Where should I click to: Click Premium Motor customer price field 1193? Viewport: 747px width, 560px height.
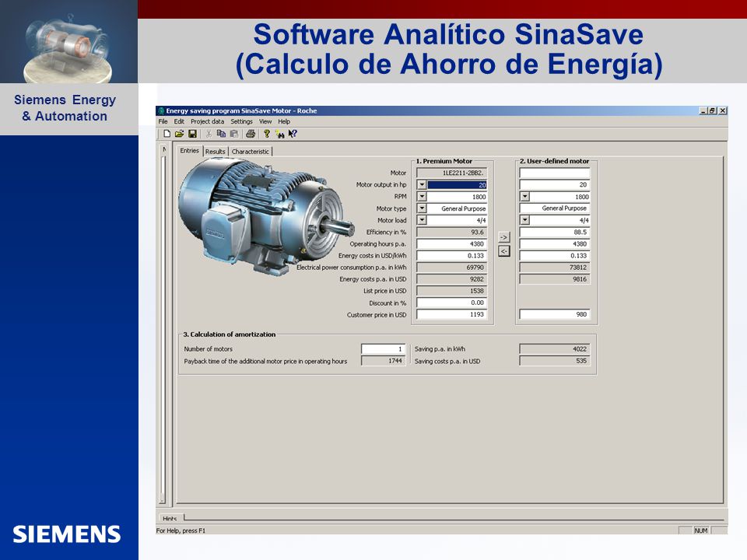pyautogui.click(x=452, y=315)
